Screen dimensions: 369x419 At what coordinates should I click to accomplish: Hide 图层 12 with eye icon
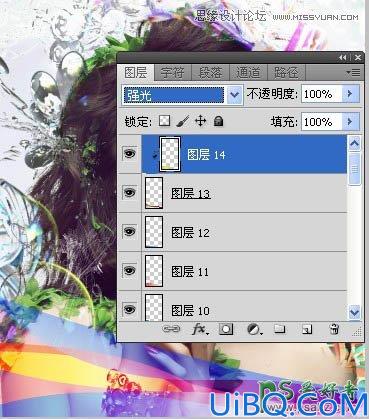pos(129,231)
